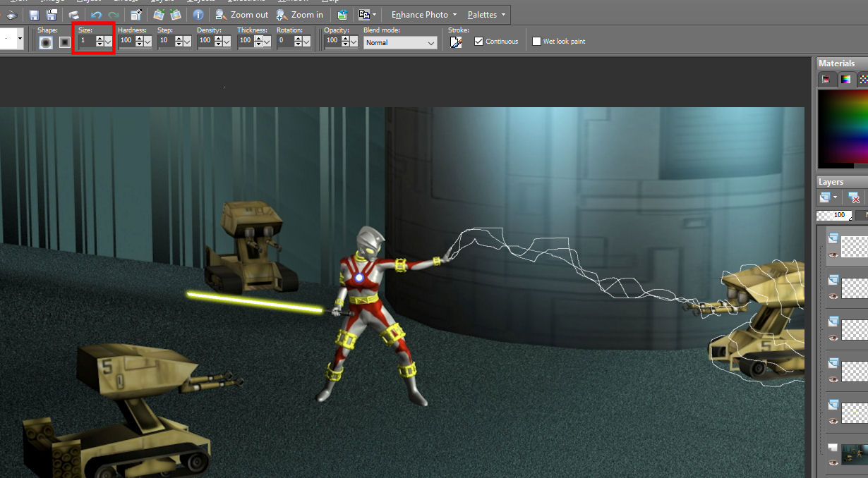Select the round brush shape
The image size is (868, 478).
tap(46, 42)
